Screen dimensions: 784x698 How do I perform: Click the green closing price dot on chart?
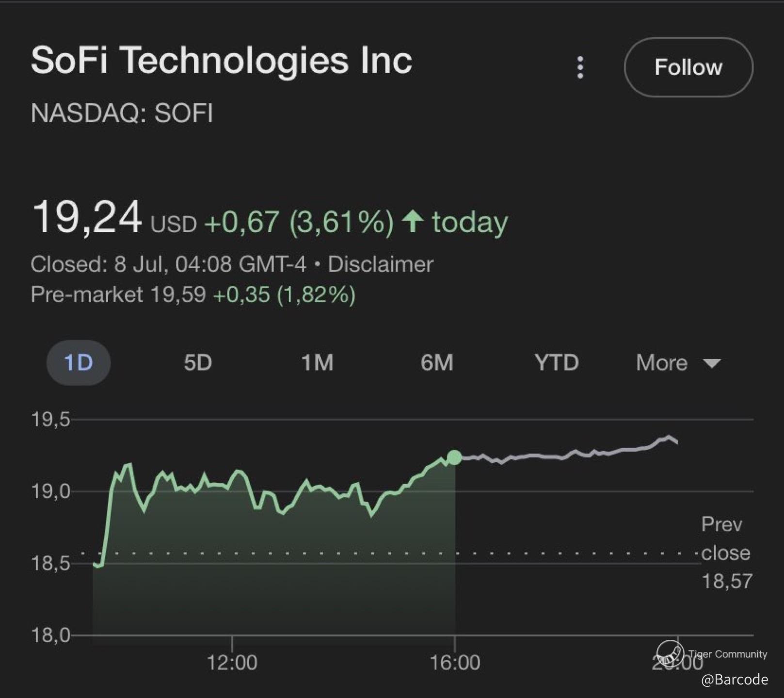click(454, 457)
